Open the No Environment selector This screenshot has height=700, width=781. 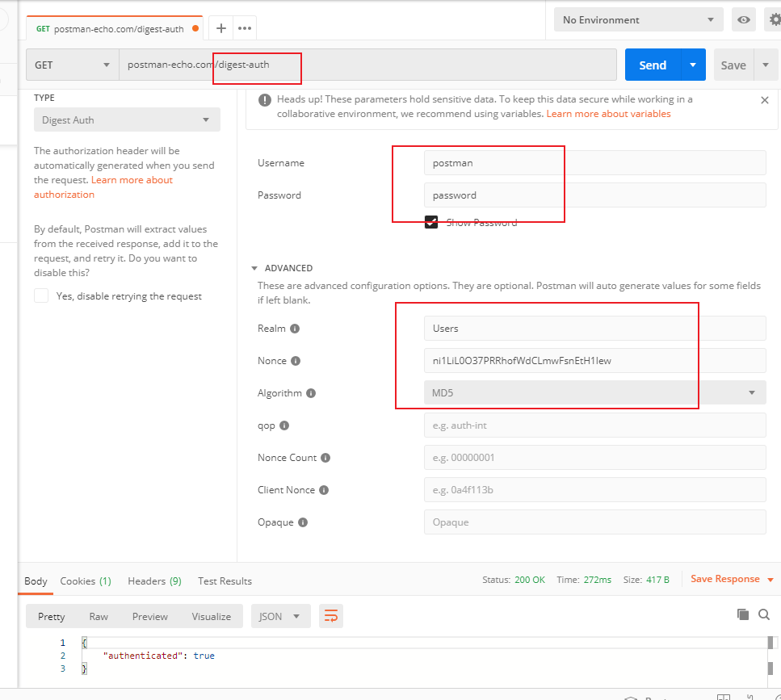639,20
